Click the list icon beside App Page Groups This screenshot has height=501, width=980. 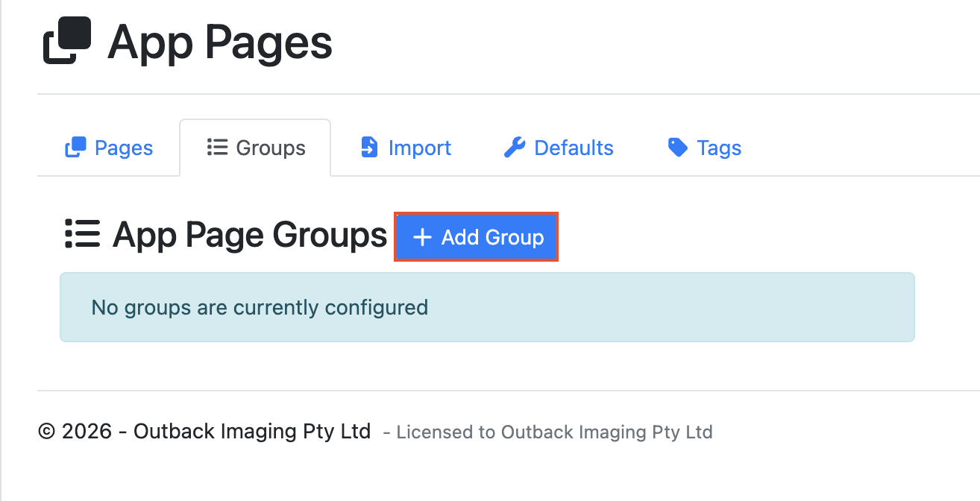tap(82, 234)
